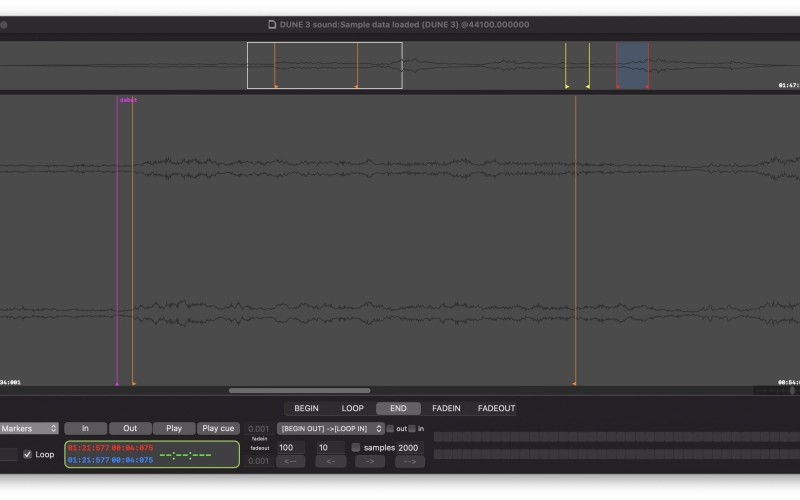Click the horizontal waveform scrollbar thumb

[299, 391]
